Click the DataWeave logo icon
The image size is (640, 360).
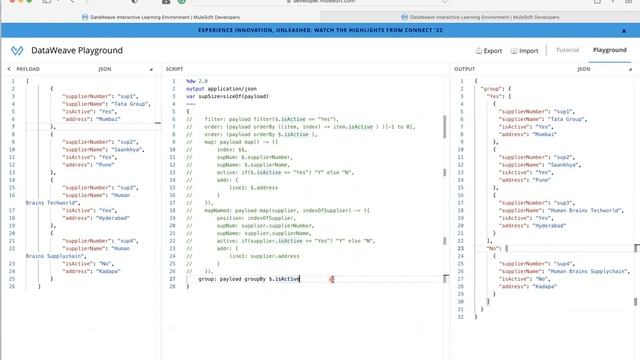pos(17,51)
